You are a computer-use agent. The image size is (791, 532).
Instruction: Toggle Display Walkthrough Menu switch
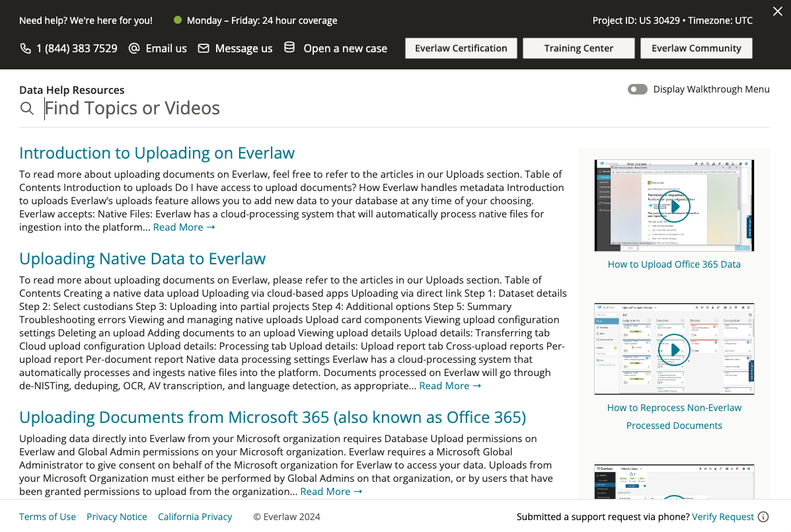(637, 89)
